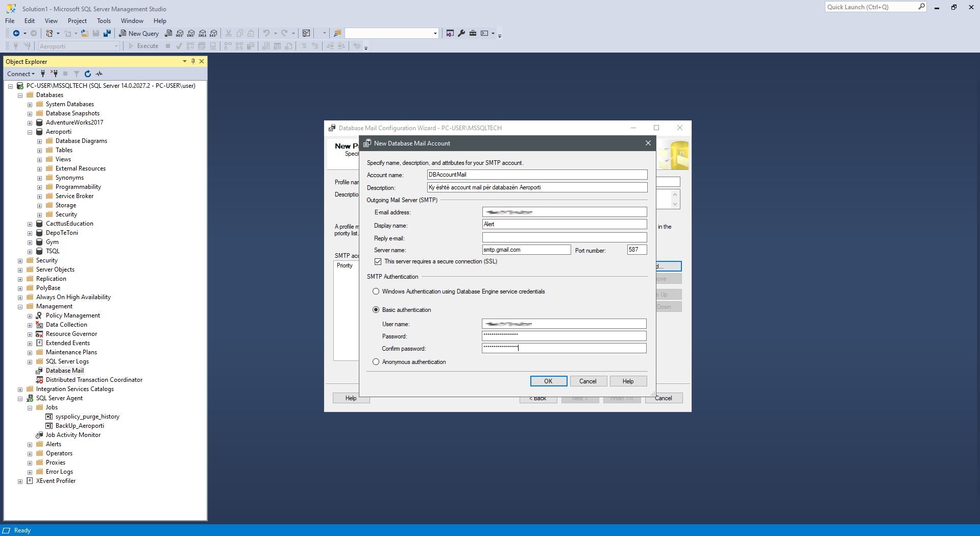
Task: Open the Project menu
Action: pos(77,21)
